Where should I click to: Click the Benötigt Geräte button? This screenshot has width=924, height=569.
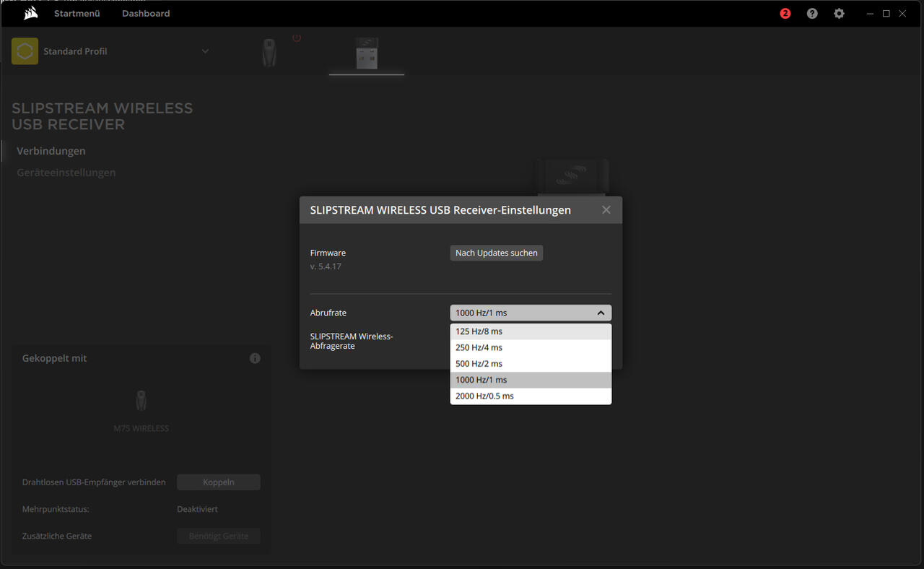coord(219,536)
